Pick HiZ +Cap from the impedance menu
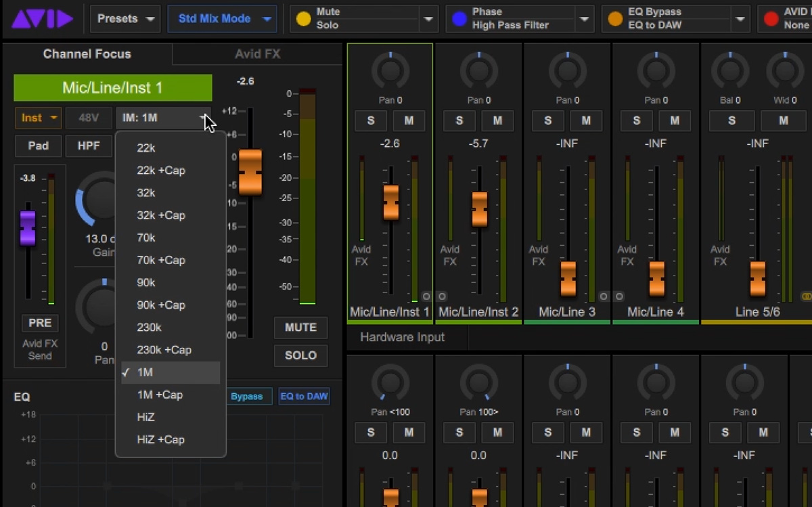812x507 pixels. (171, 439)
